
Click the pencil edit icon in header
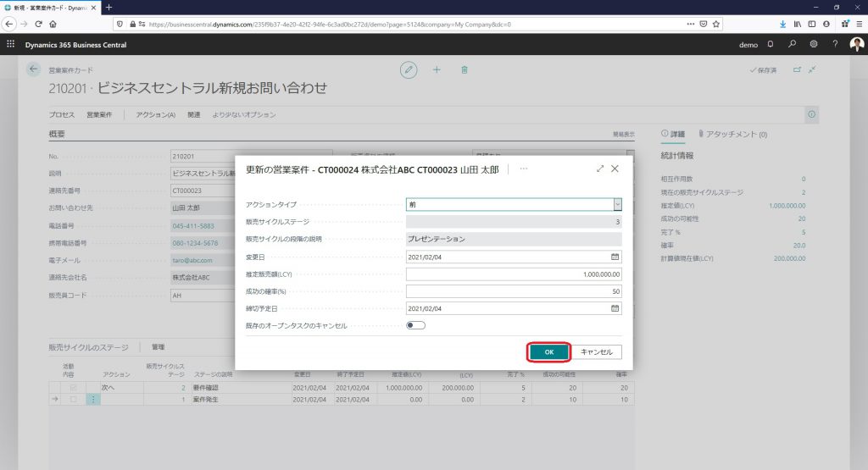(409, 70)
